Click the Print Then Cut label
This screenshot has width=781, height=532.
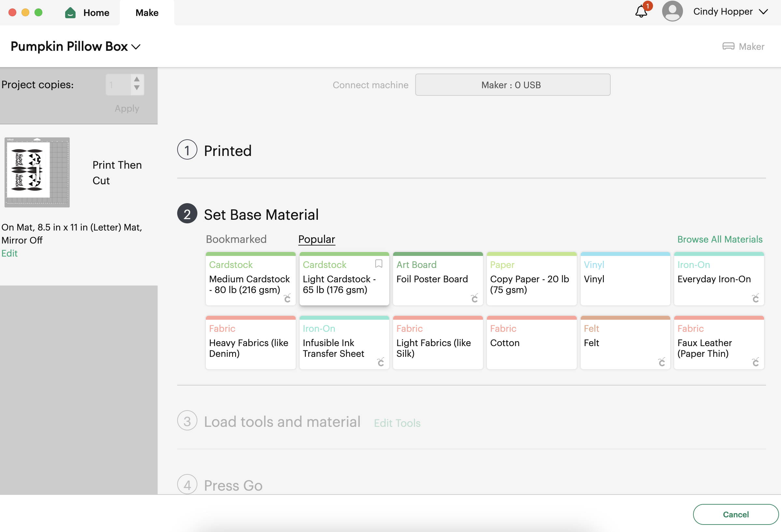click(117, 173)
